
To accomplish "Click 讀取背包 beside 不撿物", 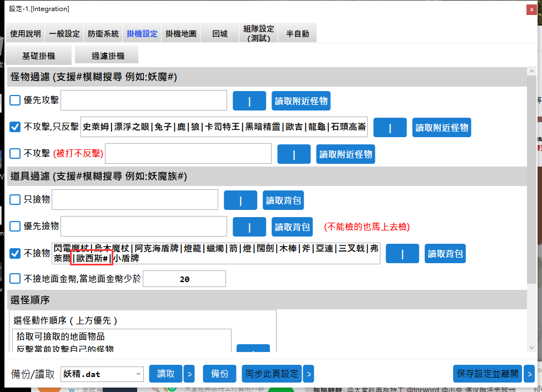I will tap(445, 254).
